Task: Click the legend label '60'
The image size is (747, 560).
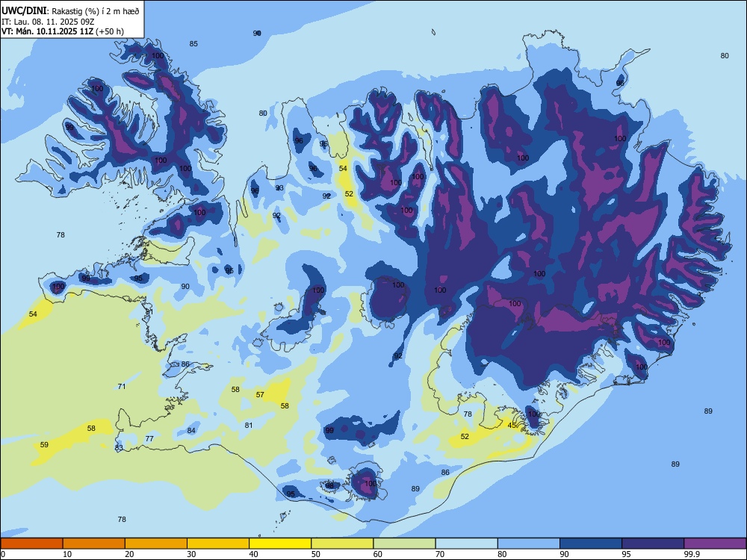Action: [378, 554]
